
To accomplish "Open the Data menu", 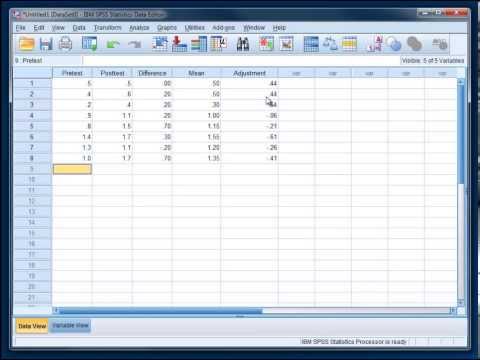I will (x=79, y=28).
